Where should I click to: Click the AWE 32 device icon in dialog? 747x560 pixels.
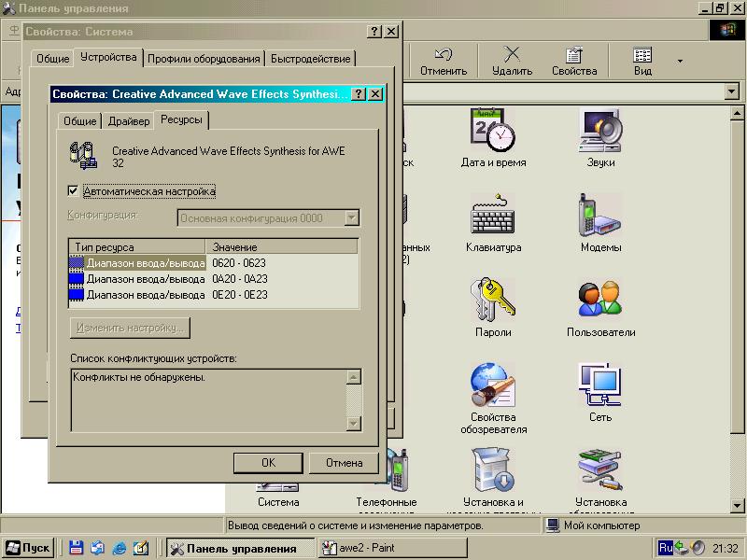click(83, 156)
